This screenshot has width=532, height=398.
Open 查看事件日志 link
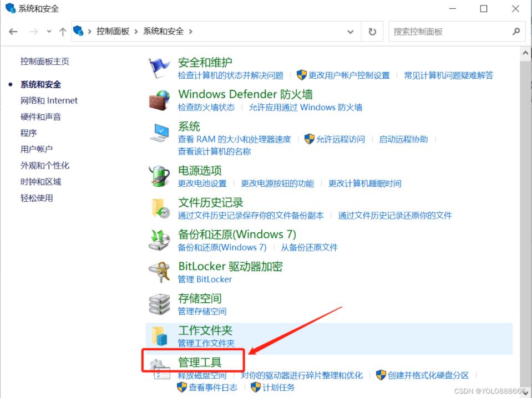pyautogui.click(x=212, y=387)
